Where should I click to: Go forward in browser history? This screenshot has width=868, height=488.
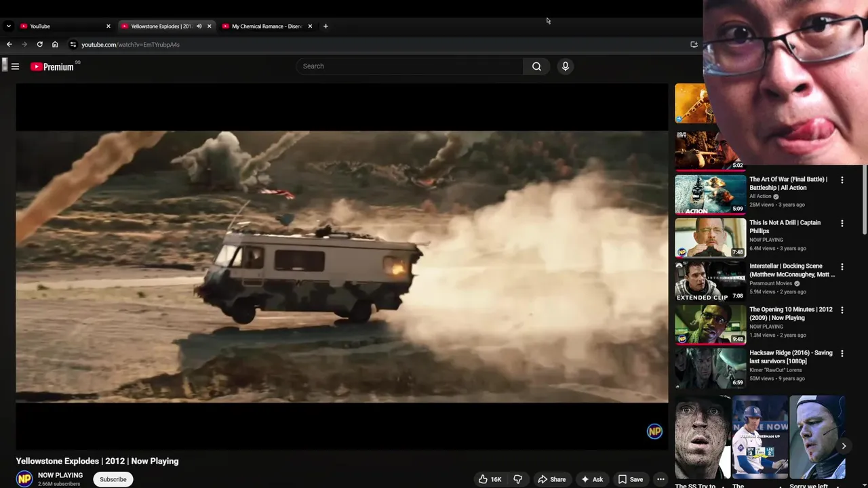(24, 45)
